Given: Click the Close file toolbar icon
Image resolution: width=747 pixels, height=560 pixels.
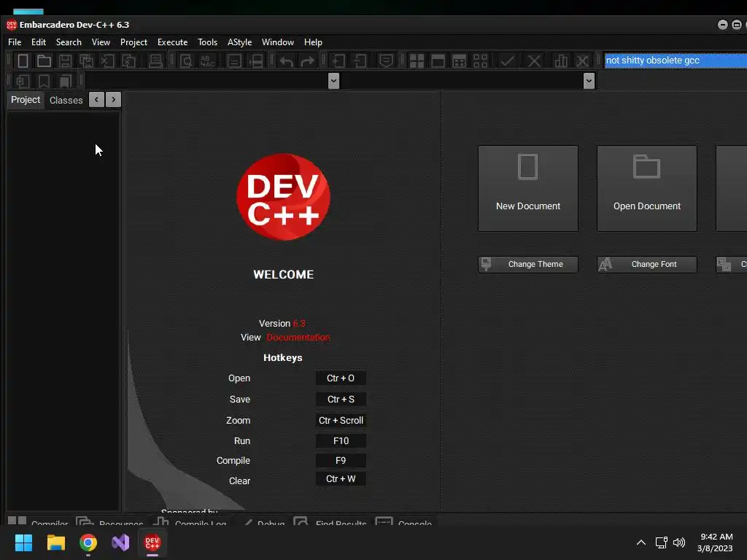Looking at the screenshot, I should 108,61.
